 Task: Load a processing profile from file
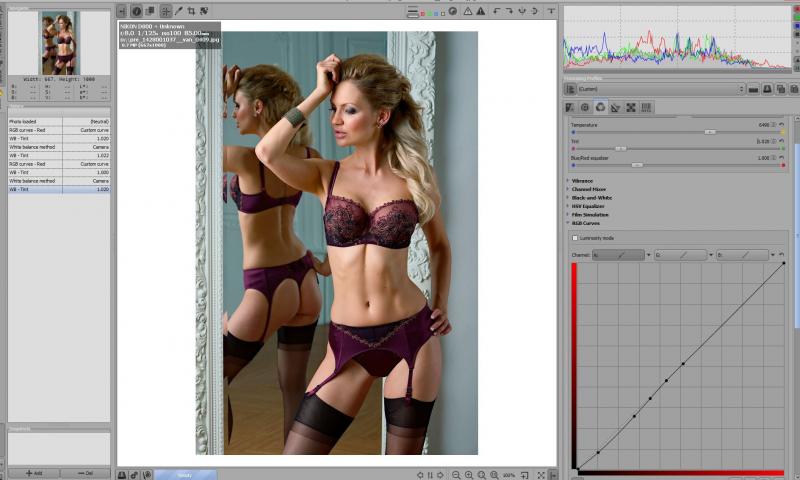click(753, 89)
